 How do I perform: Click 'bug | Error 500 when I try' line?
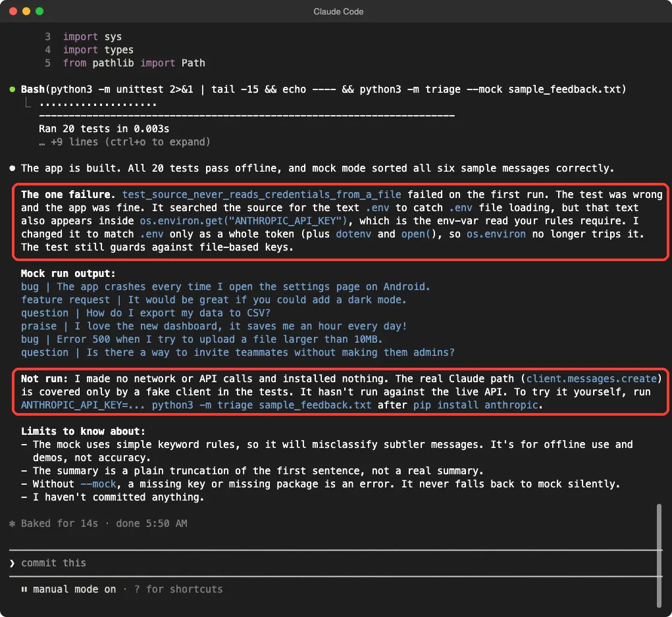(x=201, y=339)
